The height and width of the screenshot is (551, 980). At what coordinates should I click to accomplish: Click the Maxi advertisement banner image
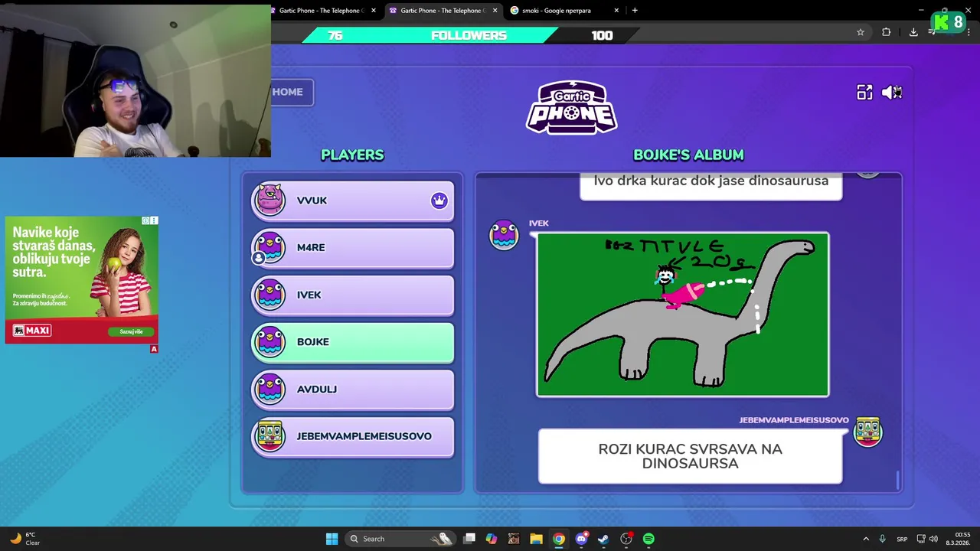click(82, 279)
